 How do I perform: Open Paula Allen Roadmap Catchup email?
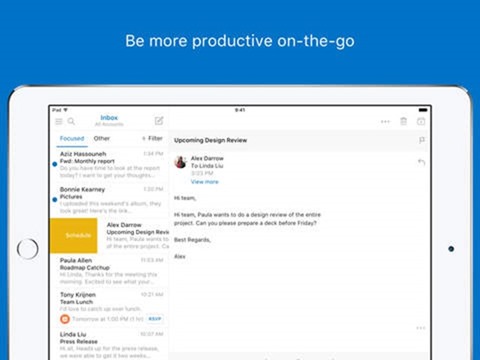point(109,271)
